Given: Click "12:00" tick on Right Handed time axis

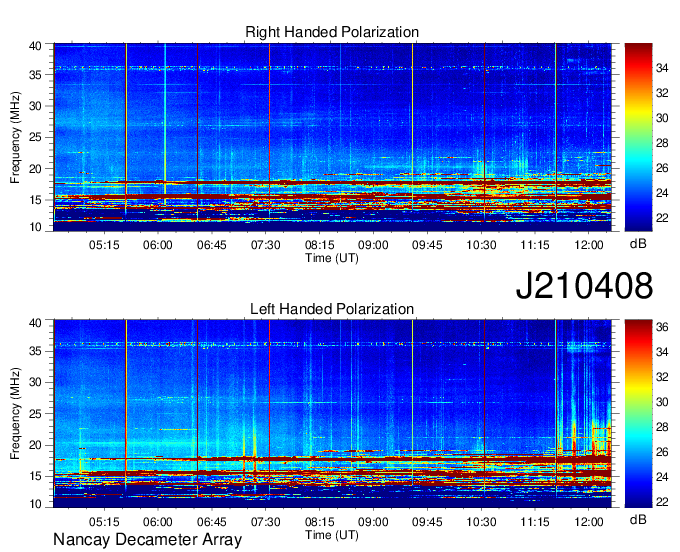Looking at the screenshot, I should [x=589, y=245].
